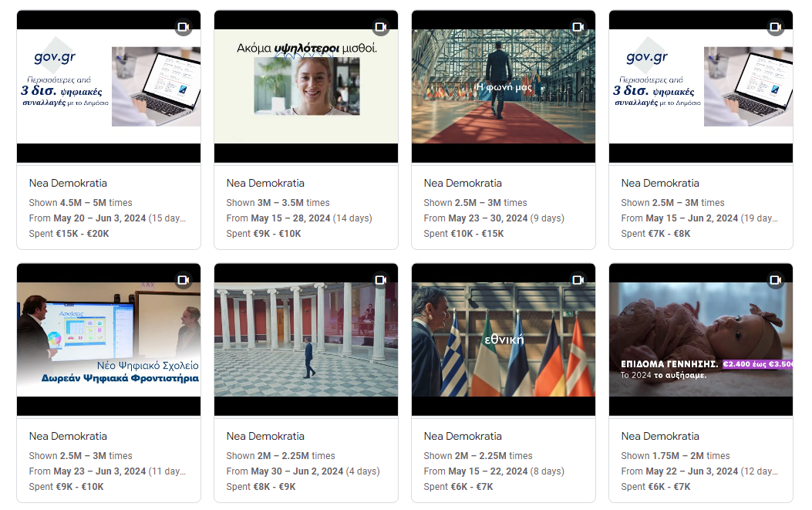Screen dimensions: 812x510
Task: Click video icon on gov.gr ad spent €7K - €8K
Action: click(x=775, y=27)
